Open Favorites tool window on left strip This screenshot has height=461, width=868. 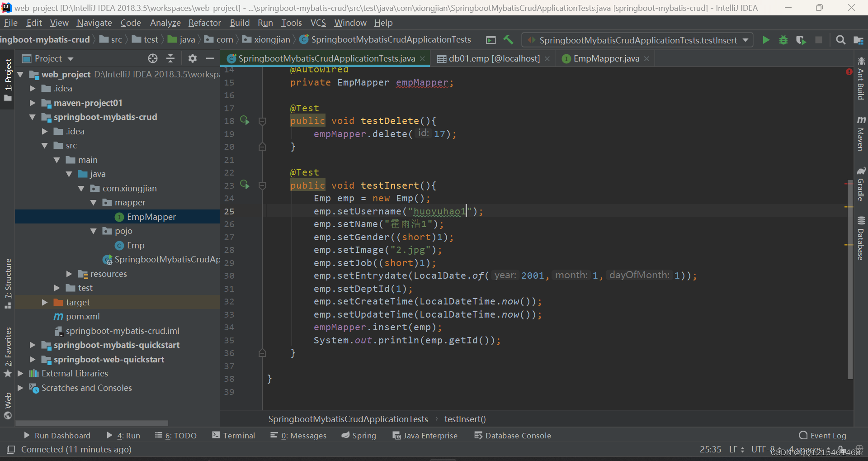8,352
